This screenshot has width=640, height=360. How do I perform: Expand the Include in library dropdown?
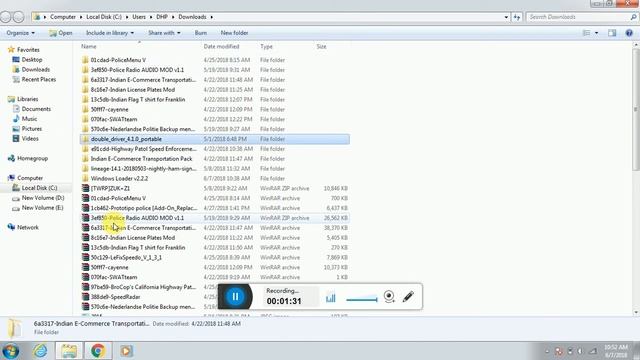pos(109,33)
